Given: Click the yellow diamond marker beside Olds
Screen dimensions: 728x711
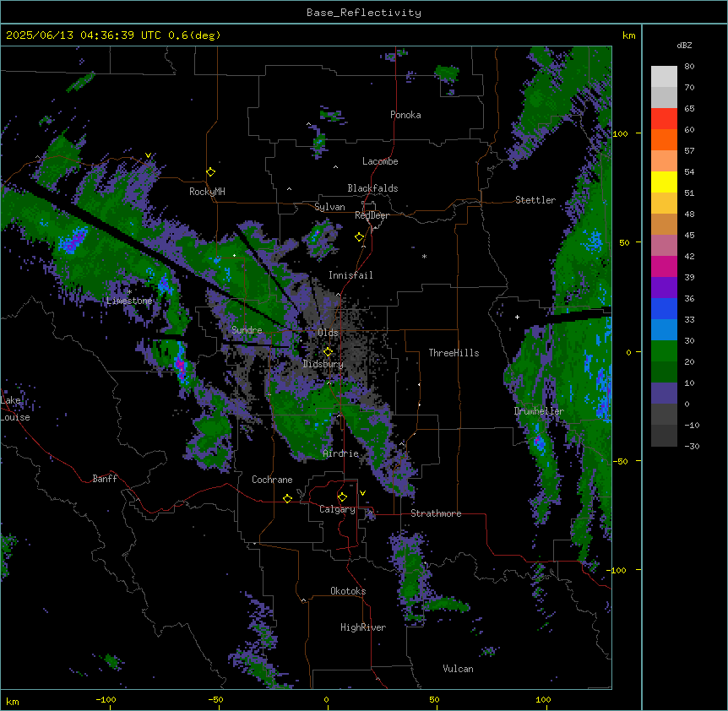Looking at the screenshot, I should pyautogui.click(x=328, y=352).
